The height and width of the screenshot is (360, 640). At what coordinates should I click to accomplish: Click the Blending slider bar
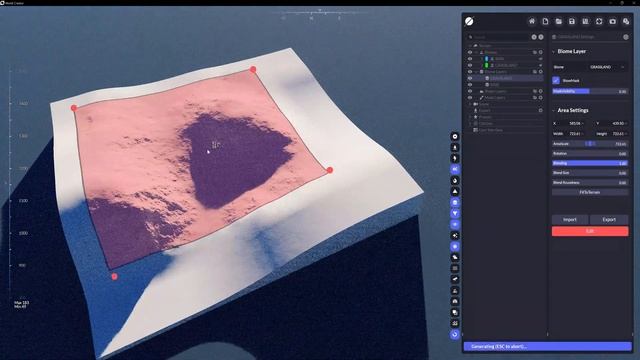point(590,163)
